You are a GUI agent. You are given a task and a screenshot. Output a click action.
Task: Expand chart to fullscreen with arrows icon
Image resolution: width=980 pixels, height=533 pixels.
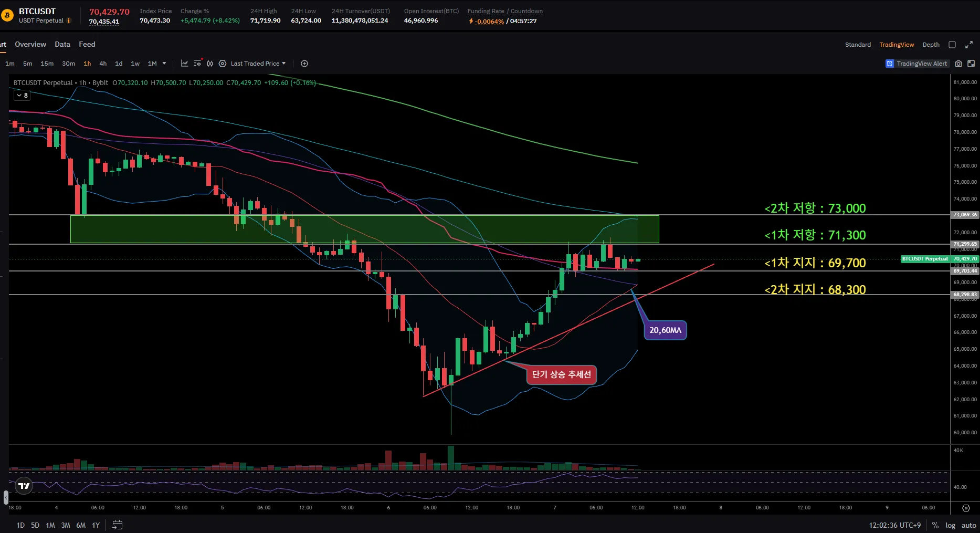[x=969, y=45]
